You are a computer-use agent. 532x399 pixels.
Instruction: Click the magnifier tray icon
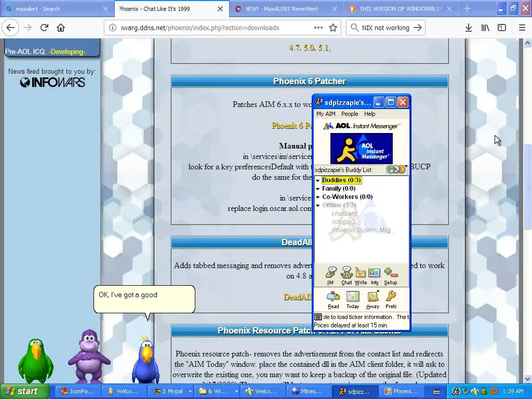[x=494, y=391]
